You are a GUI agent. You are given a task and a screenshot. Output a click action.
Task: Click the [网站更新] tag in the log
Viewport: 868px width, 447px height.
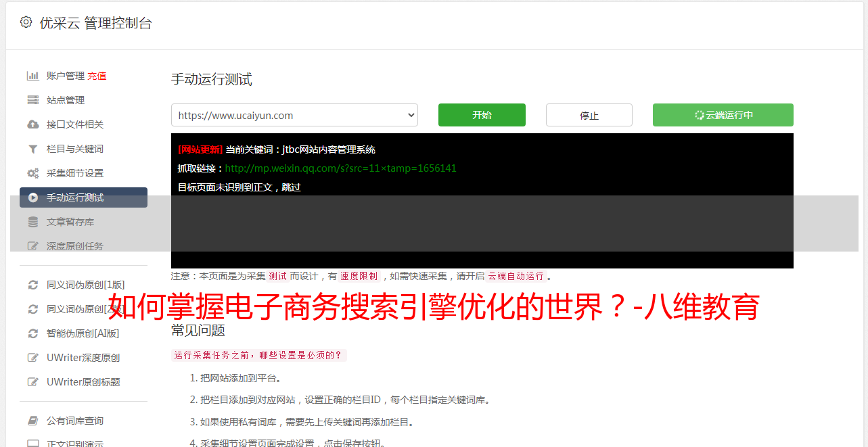(x=200, y=149)
